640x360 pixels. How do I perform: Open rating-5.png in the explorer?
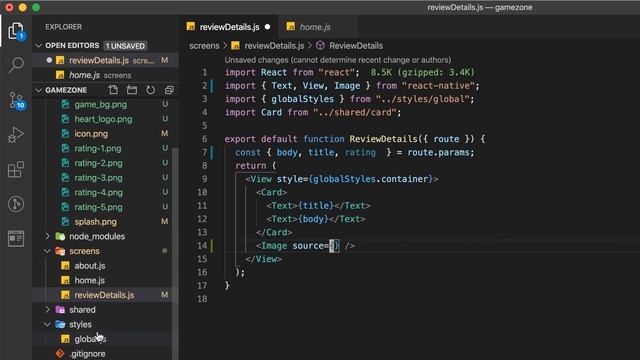pos(98,207)
